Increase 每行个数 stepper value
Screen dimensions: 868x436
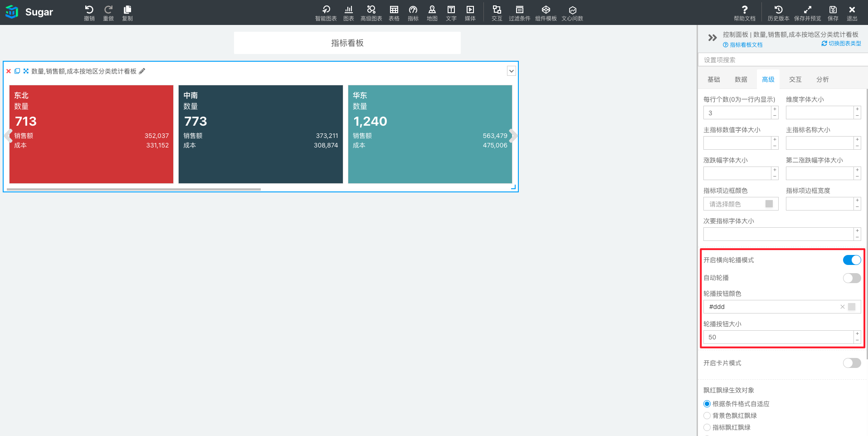775,109
